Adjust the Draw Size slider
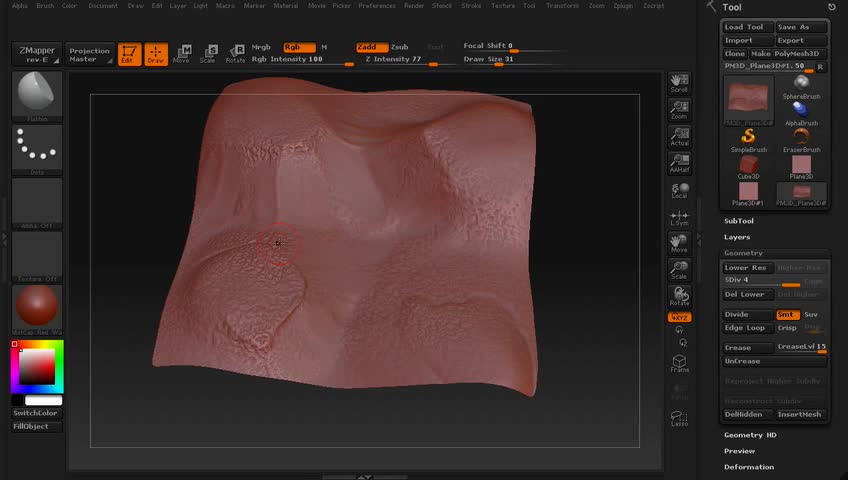Screen dimensions: 848x480 pos(512,59)
